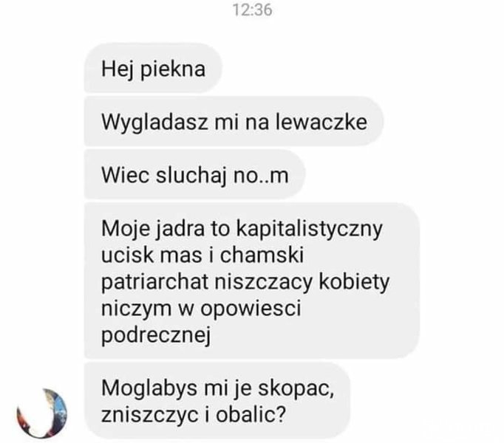Click the word 'kapitalistyczny' in the message

tap(310, 229)
